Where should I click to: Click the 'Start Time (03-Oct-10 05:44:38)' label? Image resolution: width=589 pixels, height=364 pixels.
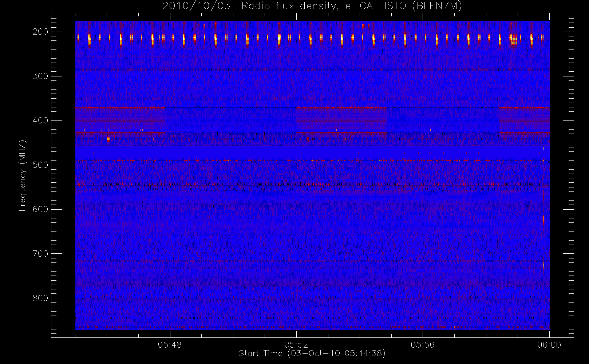312,353
